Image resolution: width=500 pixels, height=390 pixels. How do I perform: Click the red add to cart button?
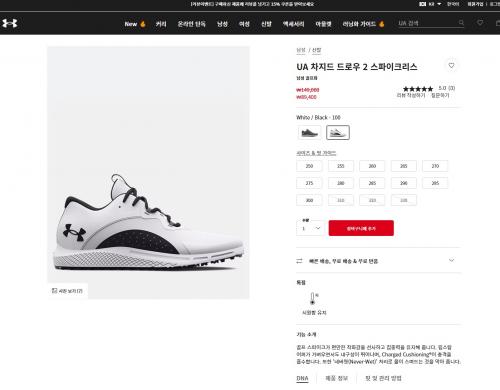(x=361, y=228)
